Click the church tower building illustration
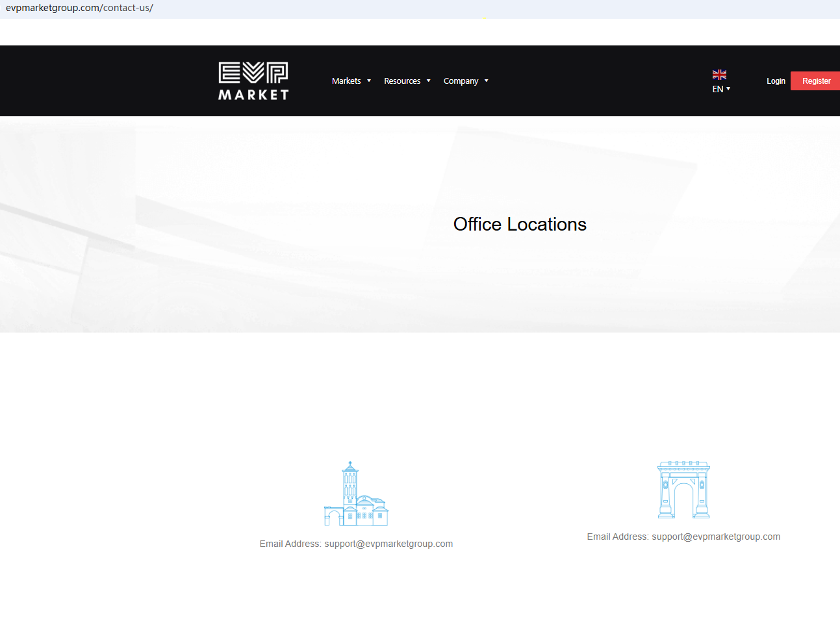The image size is (840, 632). pyautogui.click(x=356, y=494)
